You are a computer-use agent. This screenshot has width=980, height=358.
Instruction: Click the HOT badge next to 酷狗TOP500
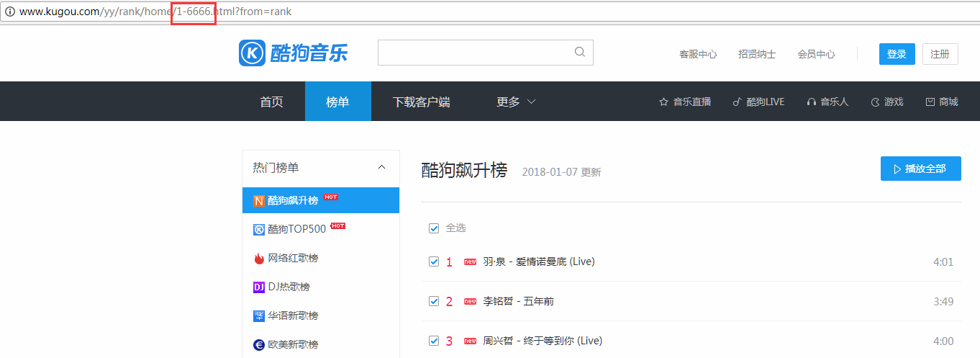tap(338, 225)
